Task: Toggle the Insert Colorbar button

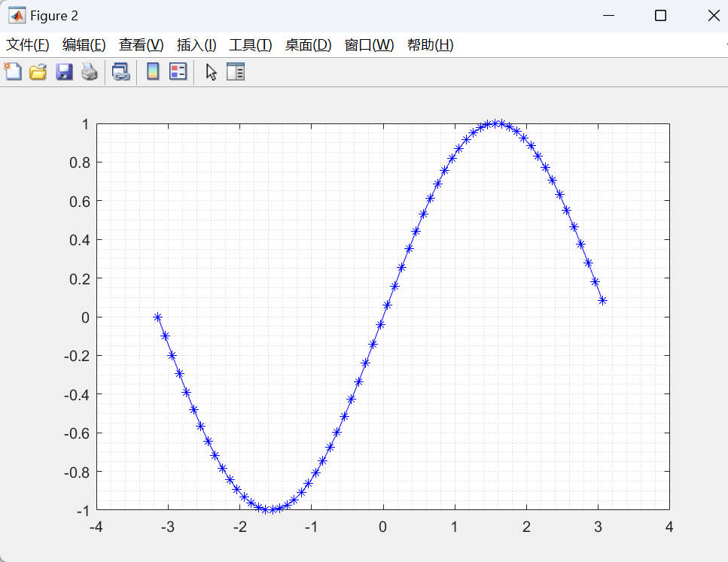Action: tap(153, 72)
